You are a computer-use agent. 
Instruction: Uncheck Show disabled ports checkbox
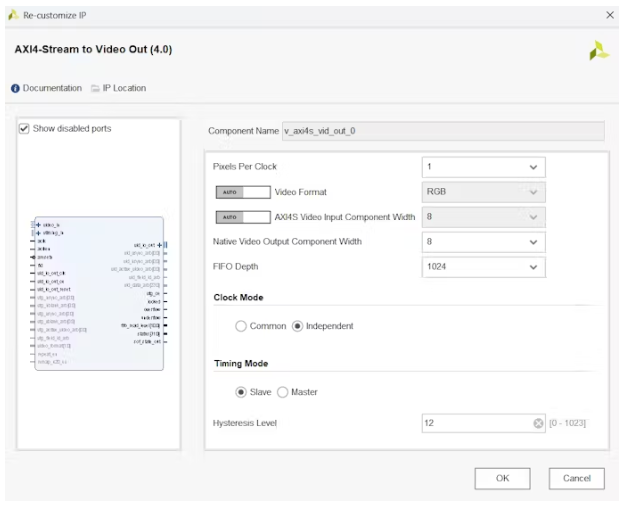24,129
